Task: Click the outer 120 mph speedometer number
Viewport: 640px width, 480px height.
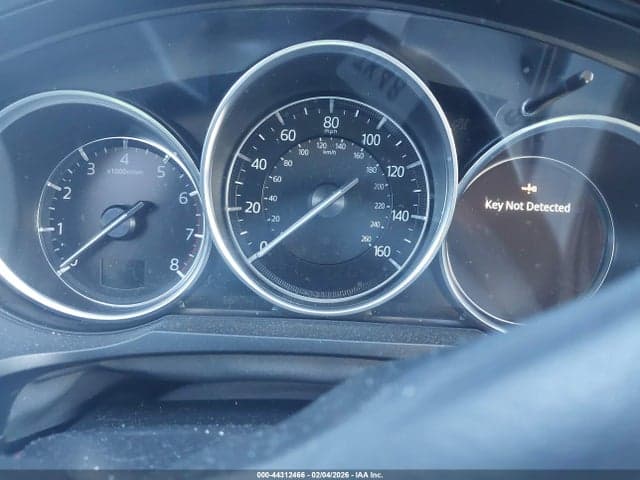Action: [x=395, y=171]
